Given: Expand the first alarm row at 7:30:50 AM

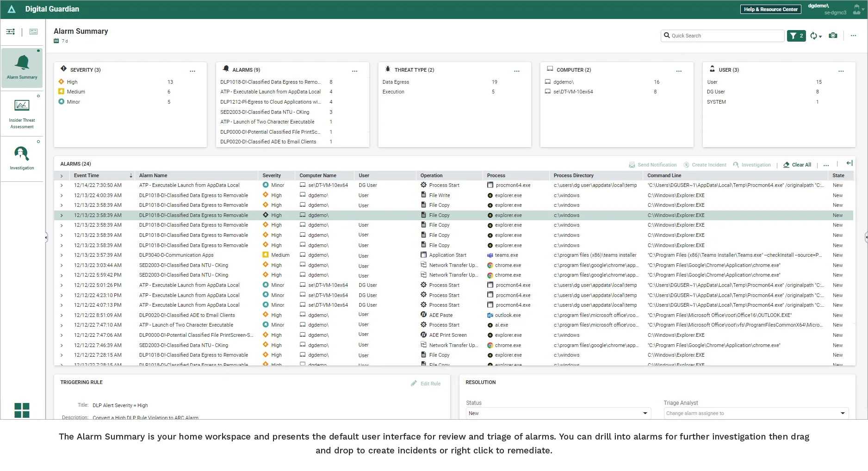Looking at the screenshot, I should 62,186.
